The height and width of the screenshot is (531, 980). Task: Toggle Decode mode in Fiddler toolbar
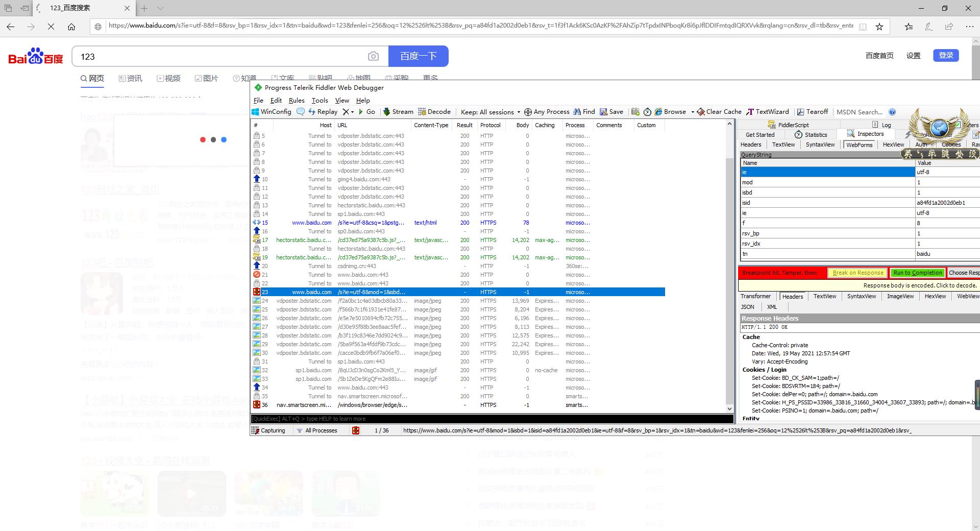pos(434,112)
